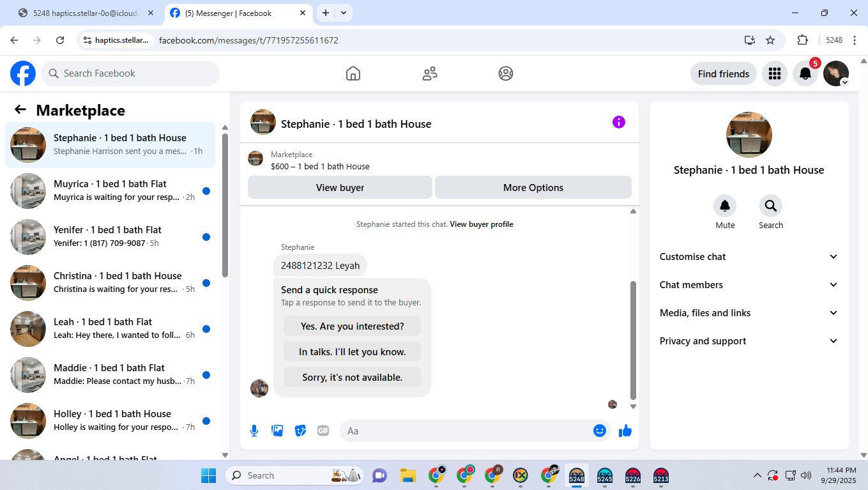The width and height of the screenshot is (868, 490).
Task: Reload the page in browser
Action: [60, 40]
